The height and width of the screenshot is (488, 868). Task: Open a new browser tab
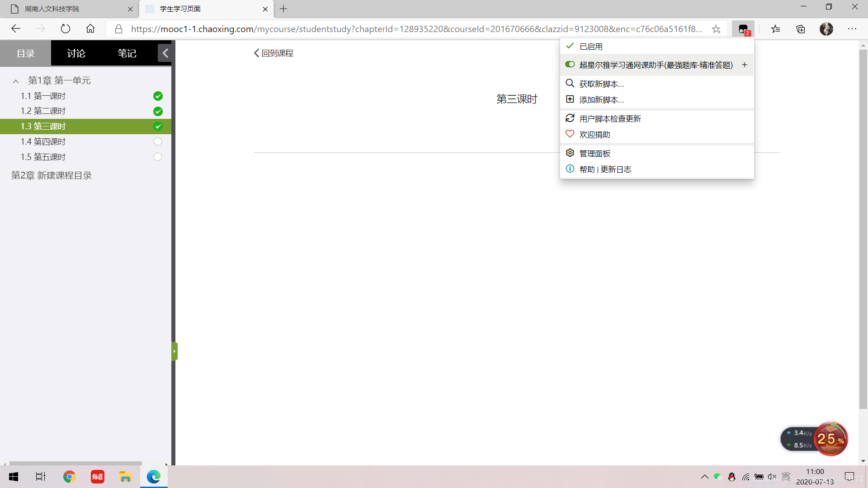coord(283,9)
